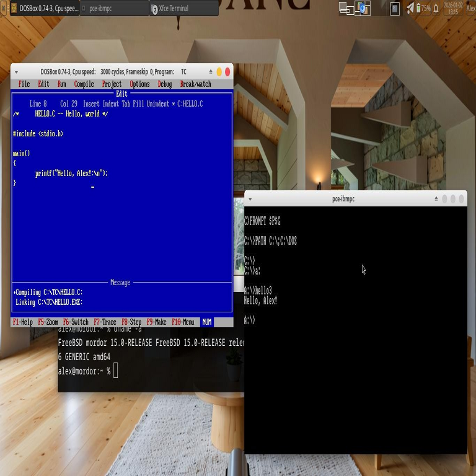The width and height of the screenshot is (476, 476).
Task: Switch to the first workspace in the pager
Action: (x=346, y=8)
